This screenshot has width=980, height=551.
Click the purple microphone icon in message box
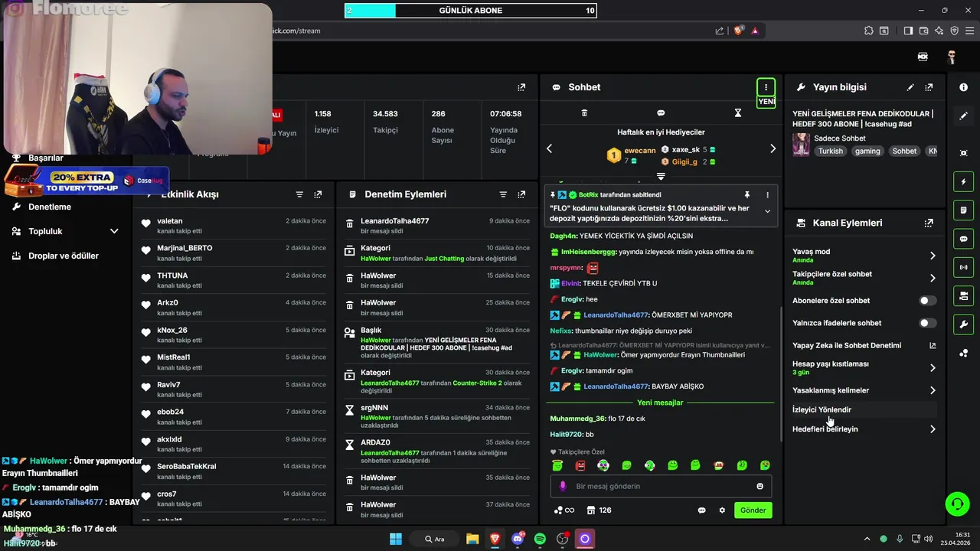pyautogui.click(x=563, y=486)
